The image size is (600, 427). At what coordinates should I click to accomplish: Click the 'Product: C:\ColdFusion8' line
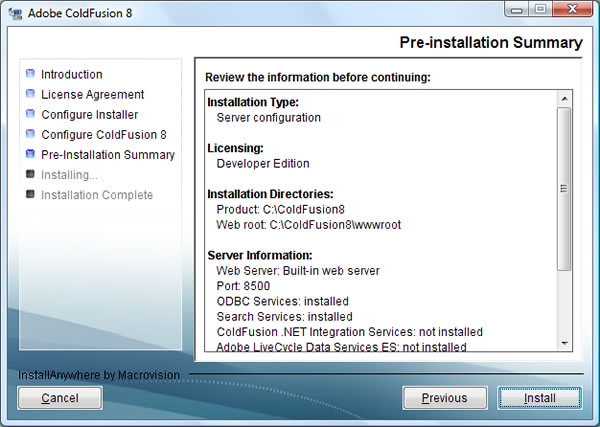280,209
